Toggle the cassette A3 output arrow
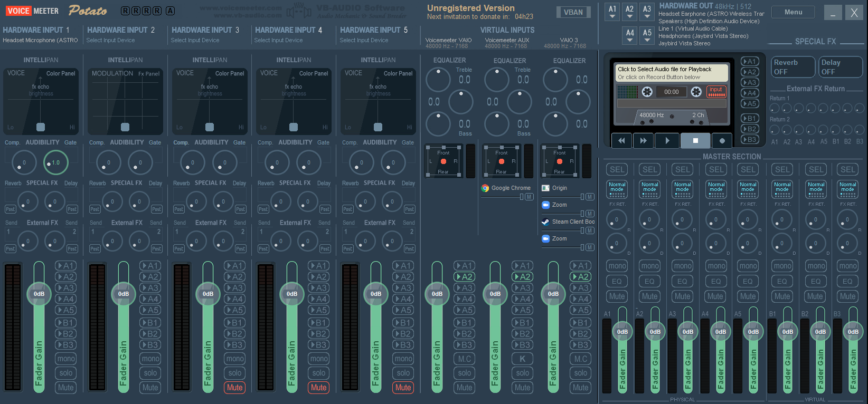 coord(750,83)
